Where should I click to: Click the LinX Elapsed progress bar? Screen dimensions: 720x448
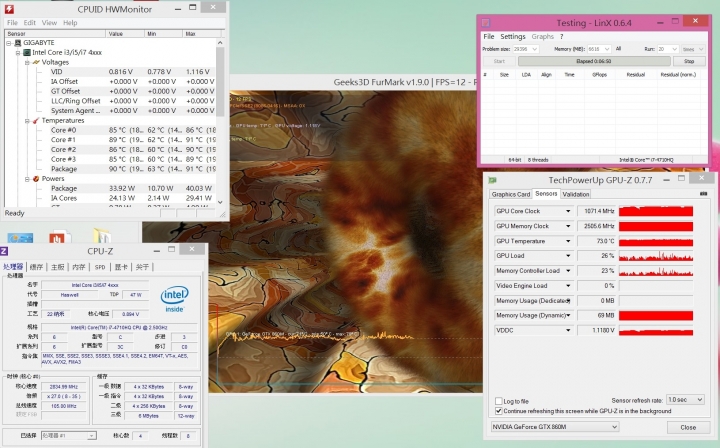coord(594,61)
